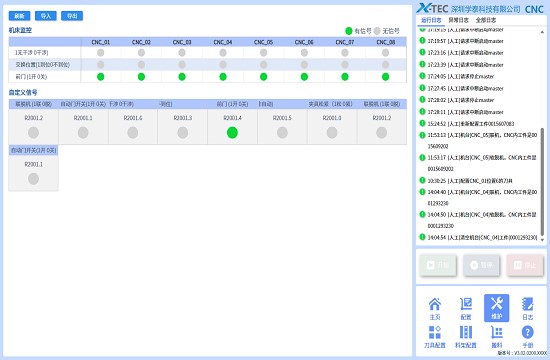The height and width of the screenshot is (360, 550).
Task: Click gray 无信号 legend dot
Action: point(377,31)
